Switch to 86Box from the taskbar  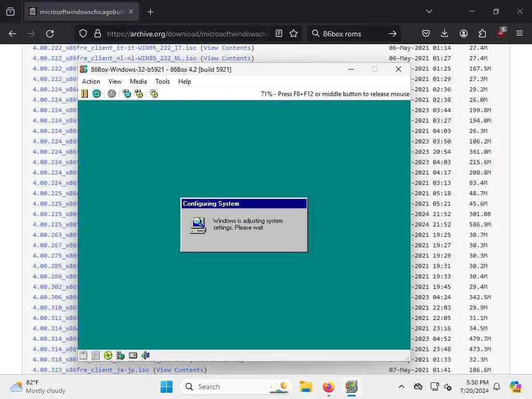[352, 387]
